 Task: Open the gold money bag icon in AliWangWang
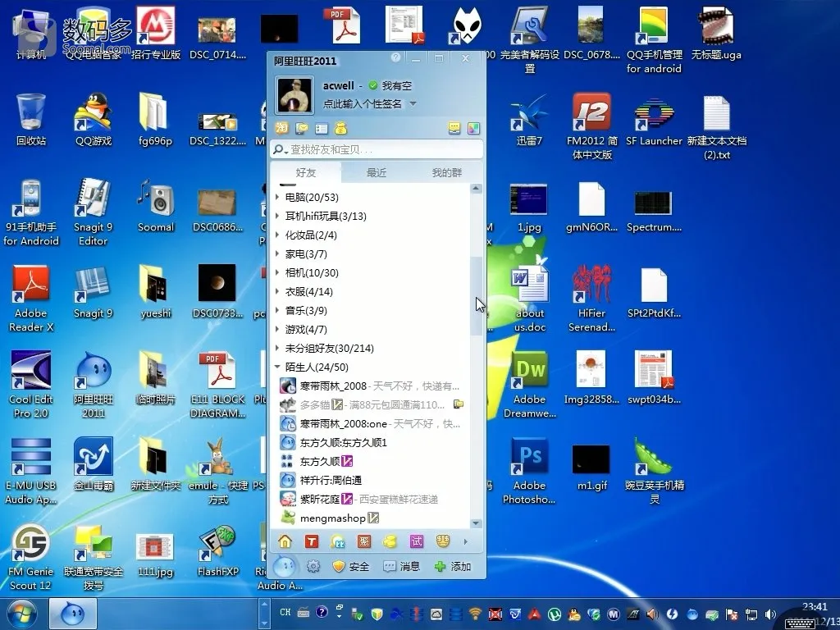[x=340, y=128]
